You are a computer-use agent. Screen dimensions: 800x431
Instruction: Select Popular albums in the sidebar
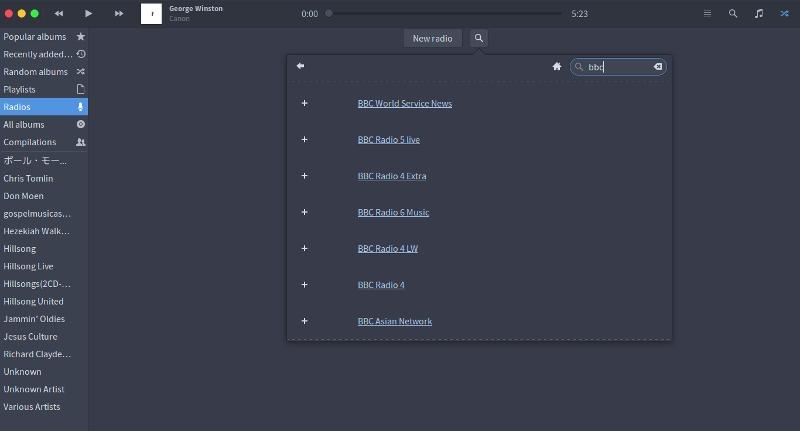(x=35, y=37)
